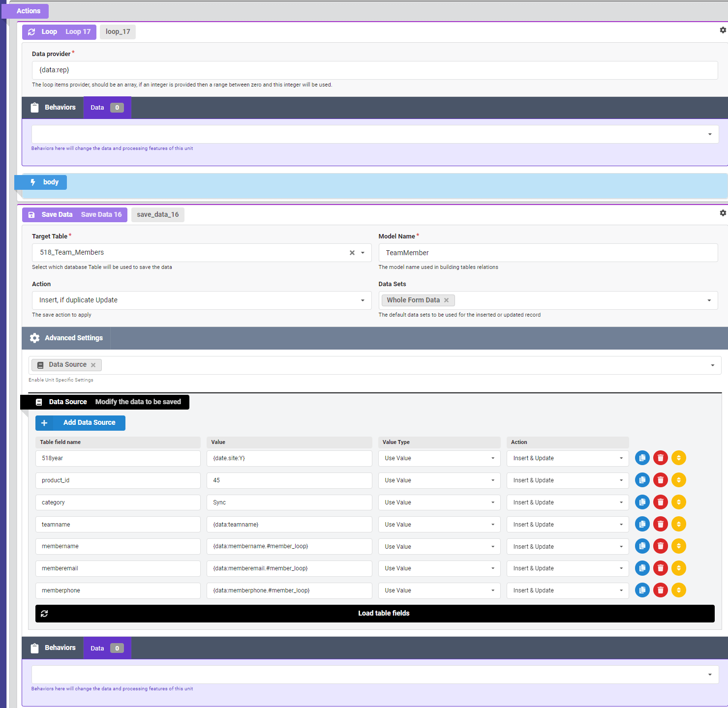728x708 pixels.
Task: Select Data tab in Loop block
Action: tap(107, 108)
